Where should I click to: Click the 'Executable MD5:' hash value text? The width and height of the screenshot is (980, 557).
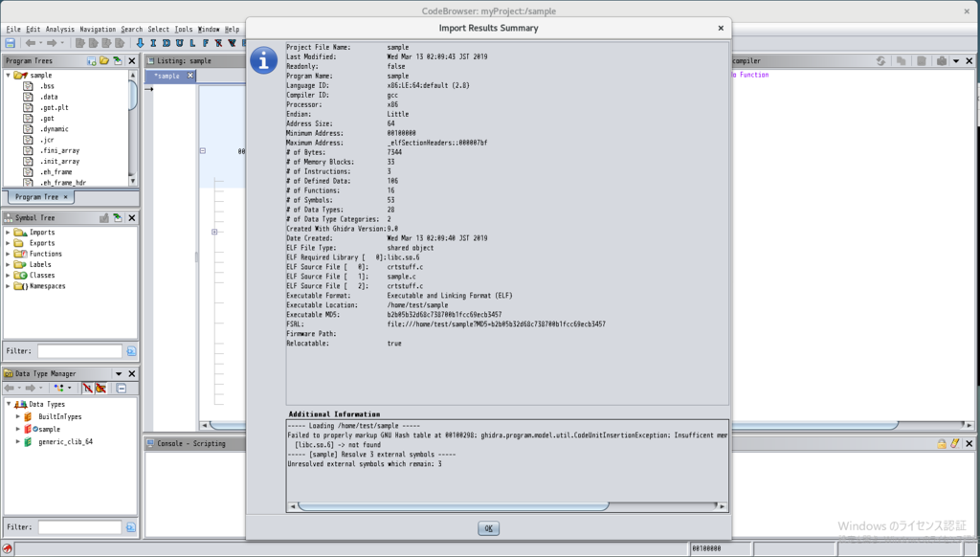444,315
